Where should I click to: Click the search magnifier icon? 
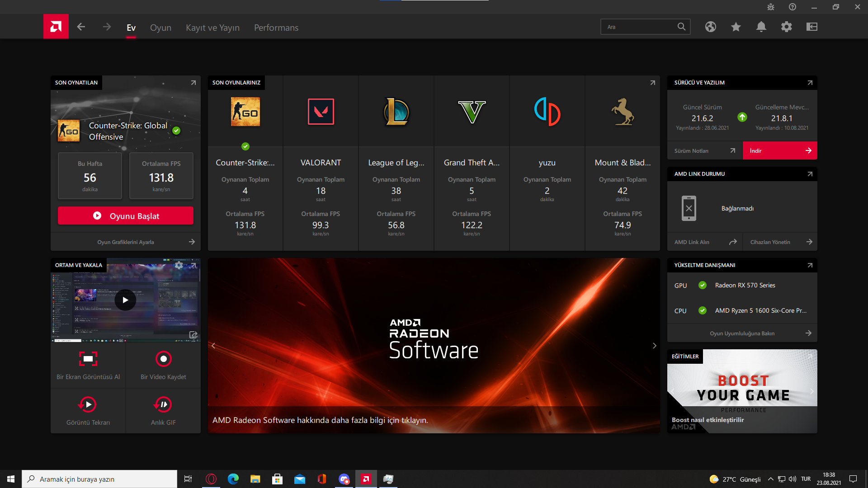681,27
